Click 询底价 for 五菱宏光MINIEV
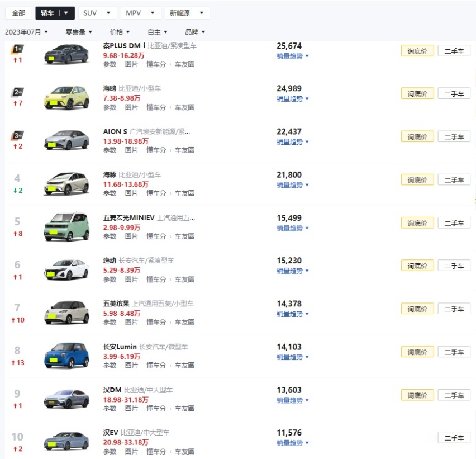This screenshot has height=459, width=476. click(x=417, y=223)
